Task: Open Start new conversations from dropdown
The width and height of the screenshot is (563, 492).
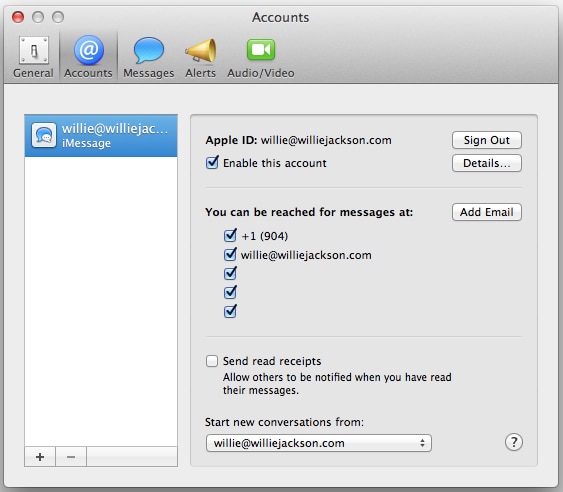Action: pos(319,443)
